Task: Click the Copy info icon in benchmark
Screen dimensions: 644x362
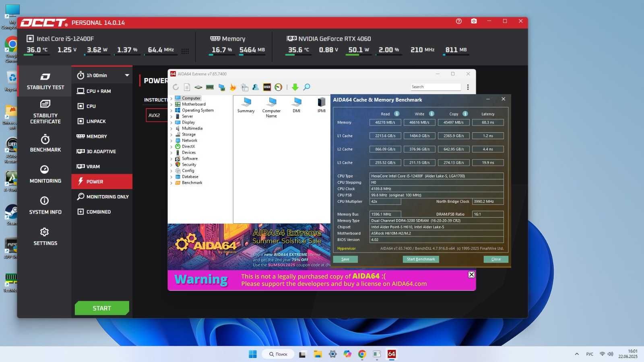Action: pyautogui.click(x=465, y=114)
